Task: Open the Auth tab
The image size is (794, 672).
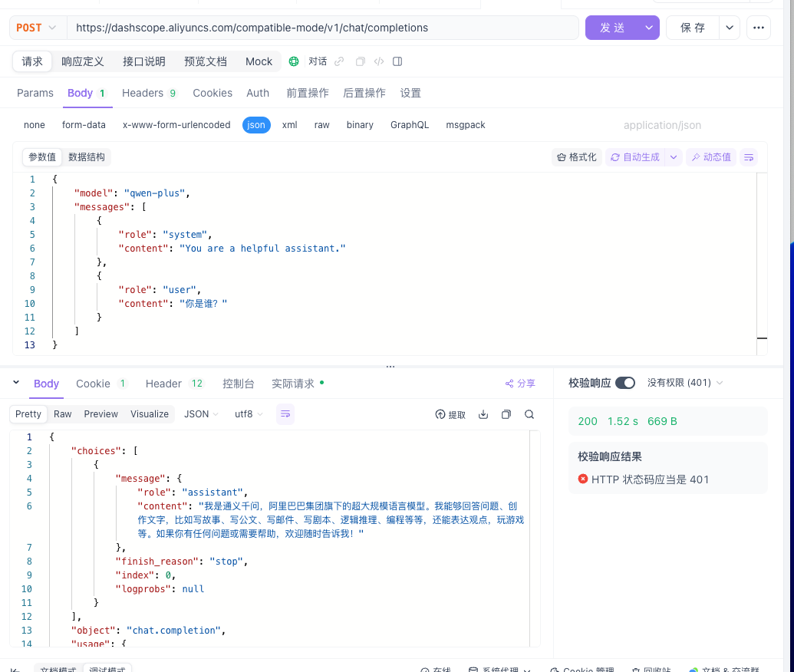Action: (258, 93)
